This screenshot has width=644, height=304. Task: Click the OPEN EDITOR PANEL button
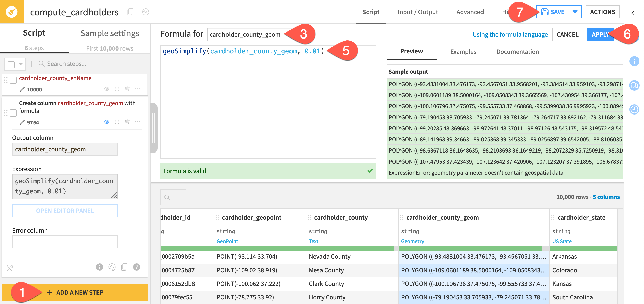pos(65,211)
